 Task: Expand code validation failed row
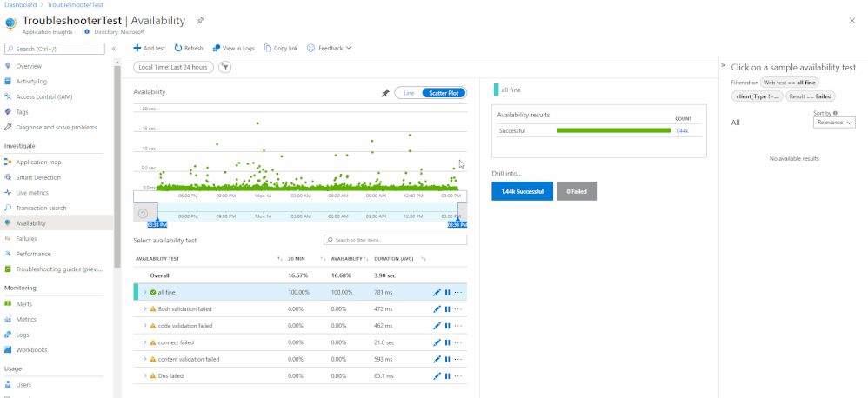[x=145, y=326]
